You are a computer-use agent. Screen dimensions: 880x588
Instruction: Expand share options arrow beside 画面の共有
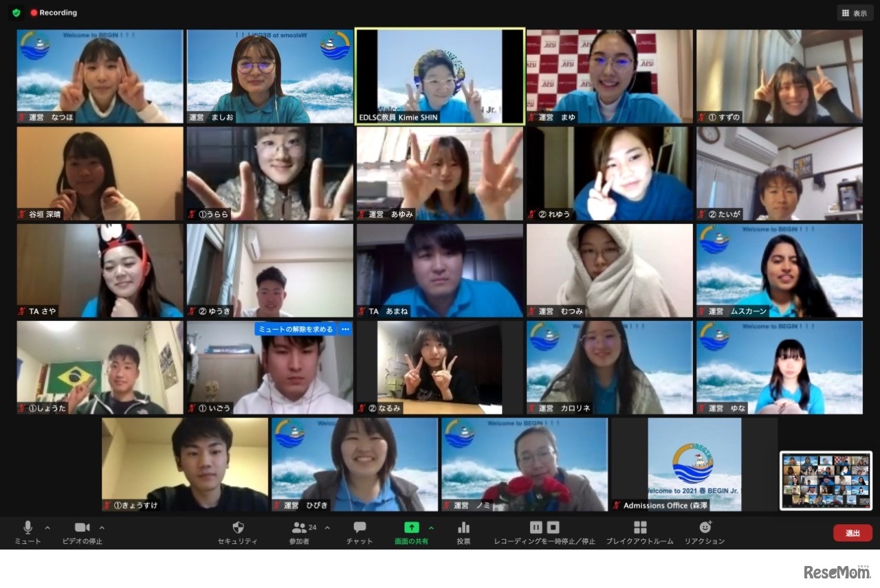pyautogui.click(x=431, y=528)
